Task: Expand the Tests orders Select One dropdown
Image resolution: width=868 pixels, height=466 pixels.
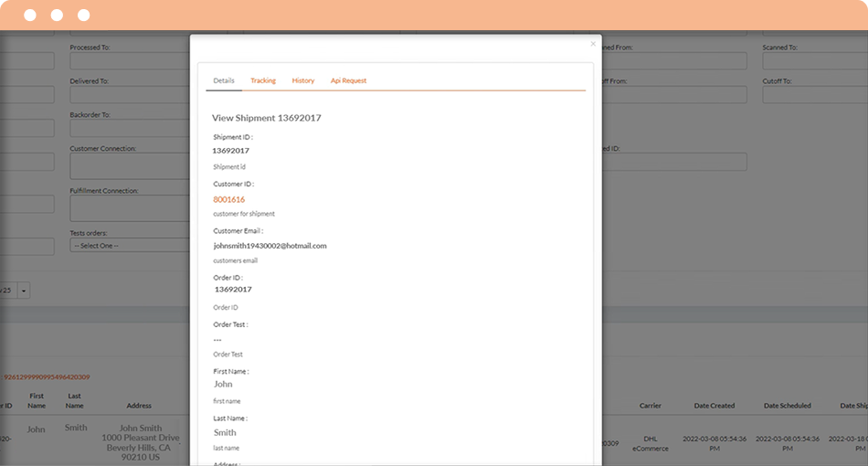Action: click(128, 245)
